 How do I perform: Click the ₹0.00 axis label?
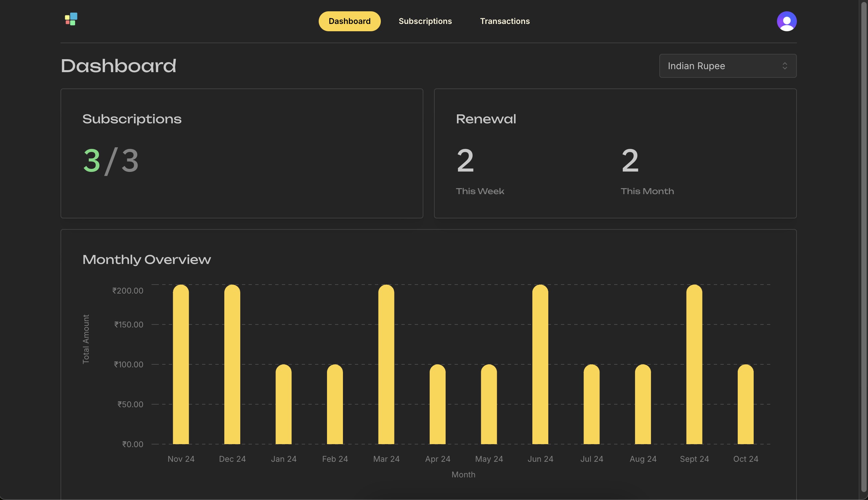point(133,444)
